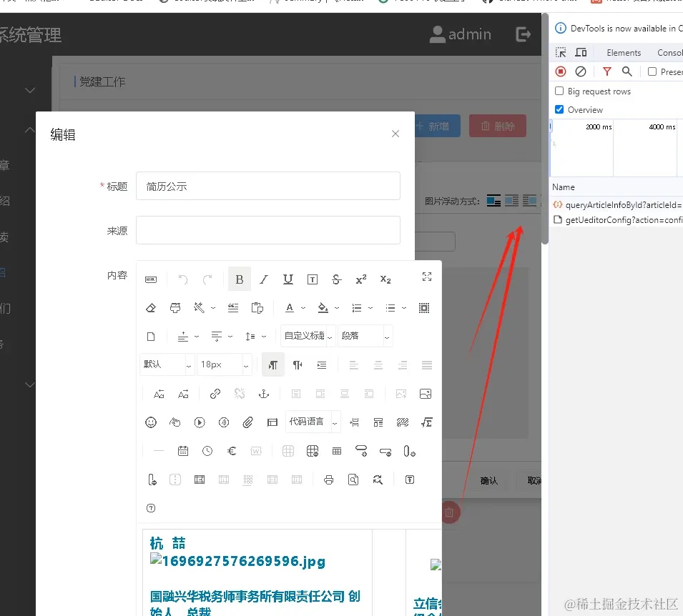This screenshot has width=683, height=616.
Task: Open editor help icon
Action: pos(151,508)
